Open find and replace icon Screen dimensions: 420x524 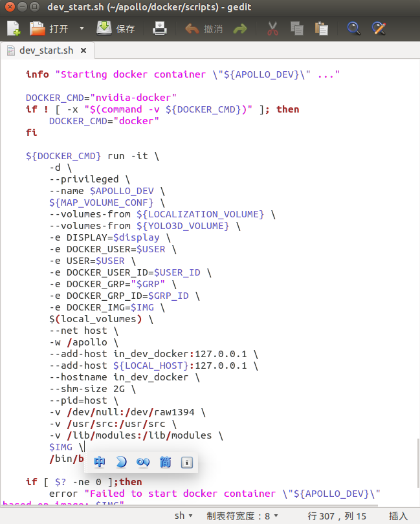pos(379,28)
